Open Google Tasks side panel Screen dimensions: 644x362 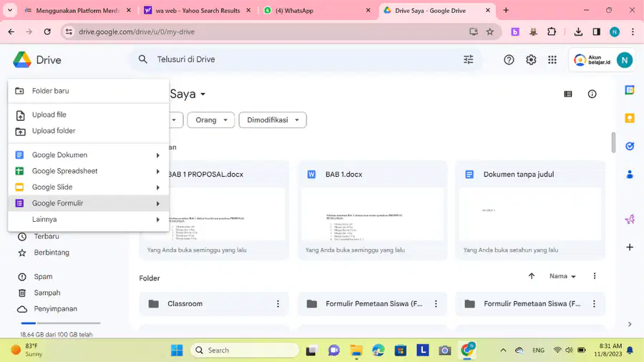(x=630, y=146)
